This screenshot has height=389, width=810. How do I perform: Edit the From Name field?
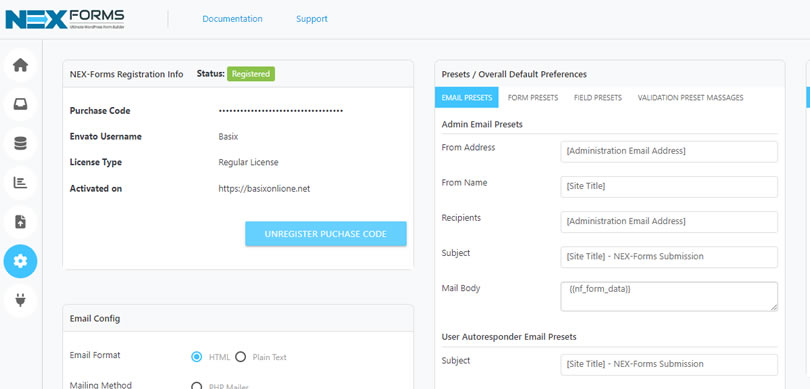(669, 186)
